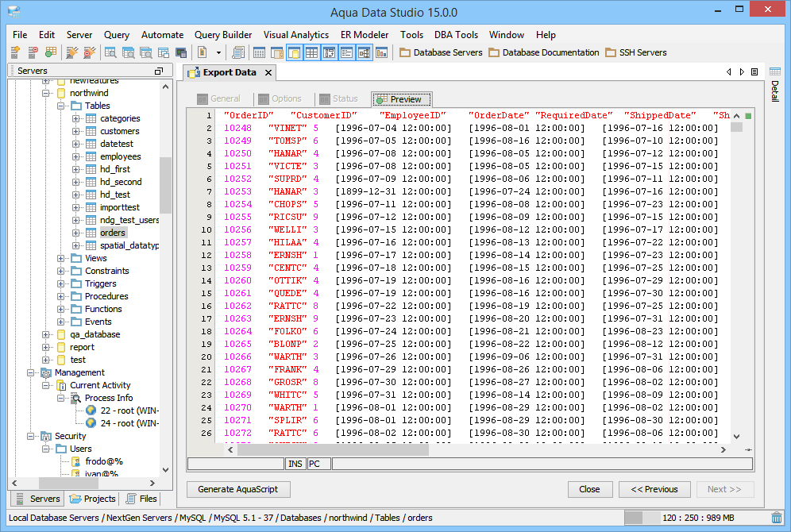Image resolution: width=791 pixels, height=532 pixels.
Task: Open the Database Servers folder shortcut
Action: (x=441, y=52)
